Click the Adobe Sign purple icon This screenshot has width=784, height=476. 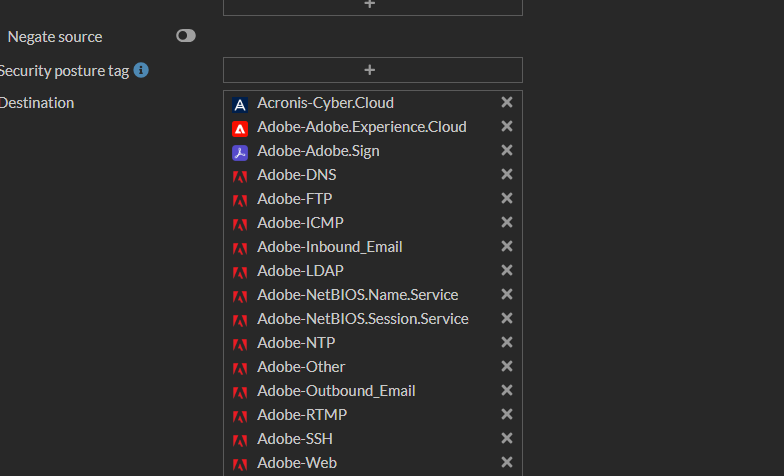point(240,152)
